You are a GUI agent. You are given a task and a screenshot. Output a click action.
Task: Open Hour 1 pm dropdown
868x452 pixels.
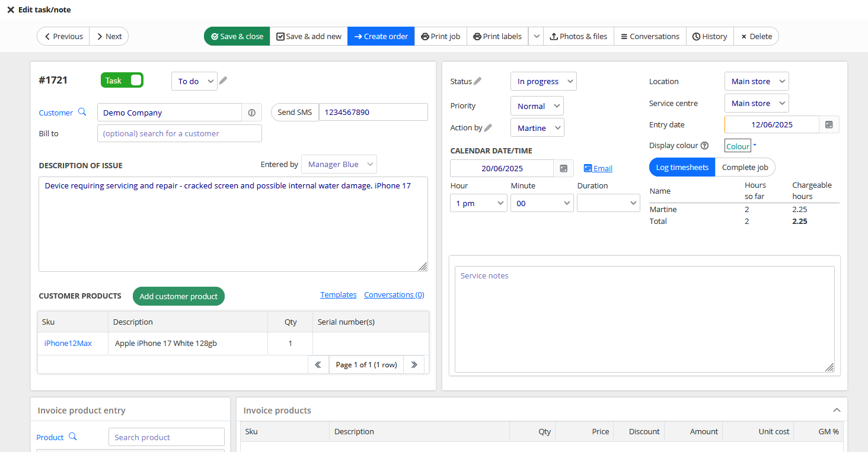point(478,203)
